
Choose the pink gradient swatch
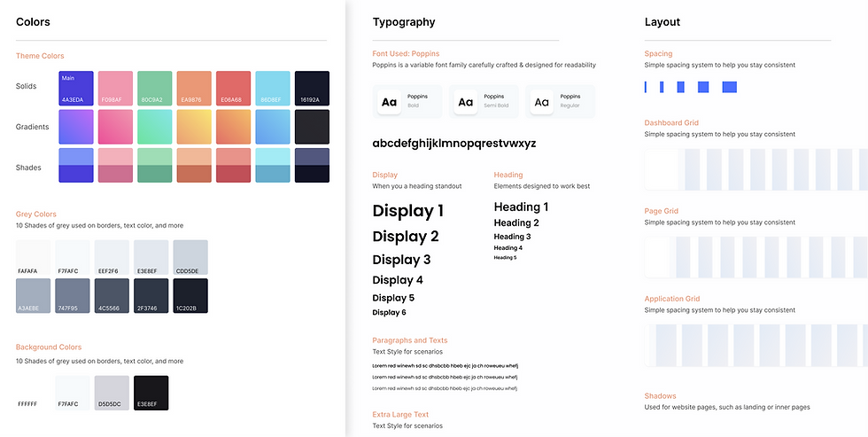coord(115,127)
